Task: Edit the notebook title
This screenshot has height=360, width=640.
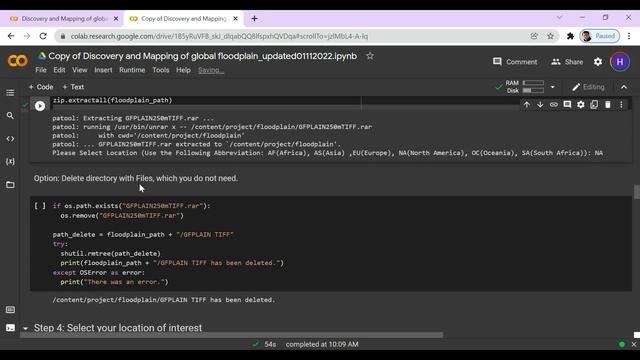Action: pos(202,56)
